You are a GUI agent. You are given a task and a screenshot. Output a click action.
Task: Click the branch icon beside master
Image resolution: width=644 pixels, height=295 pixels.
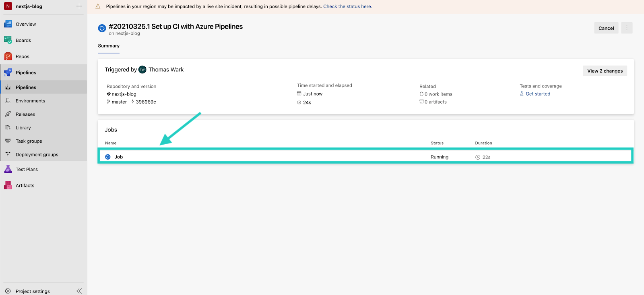[x=109, y=102]
